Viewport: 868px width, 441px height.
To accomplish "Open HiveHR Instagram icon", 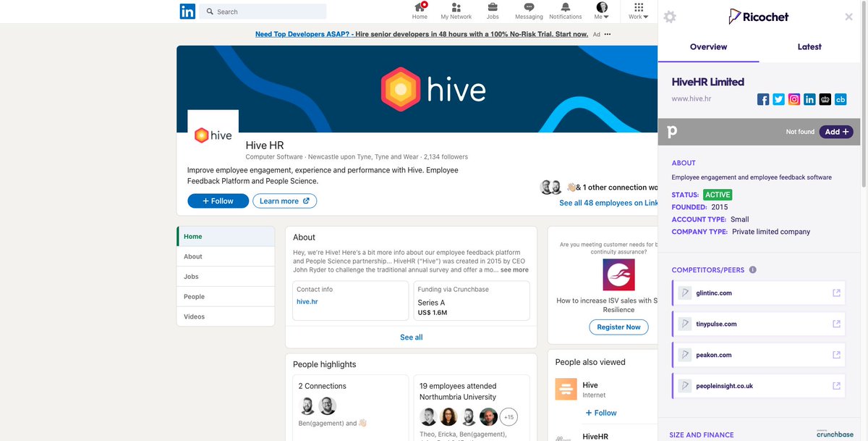I will 794,99.
